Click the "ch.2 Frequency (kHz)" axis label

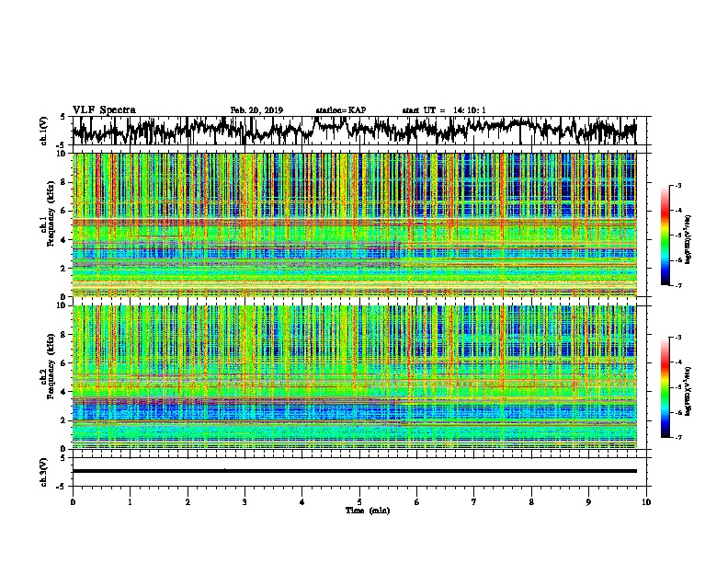tap(47, 366)
